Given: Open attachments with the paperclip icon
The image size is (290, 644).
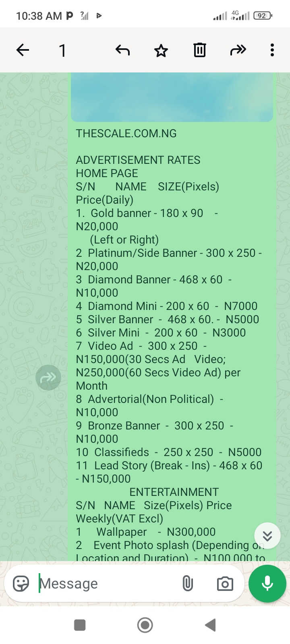Looking at the screenshot, I should [x=188, y=583].
